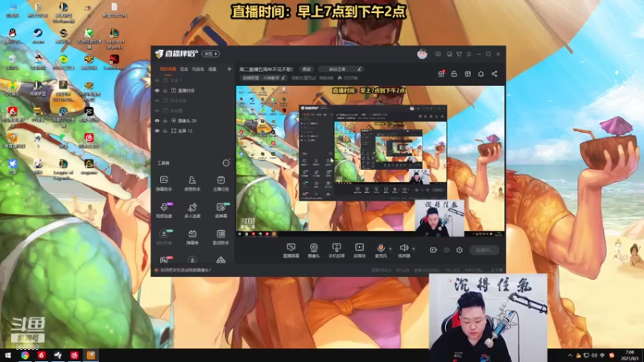Select the 摄像头 29 source row

click(192, 121)
